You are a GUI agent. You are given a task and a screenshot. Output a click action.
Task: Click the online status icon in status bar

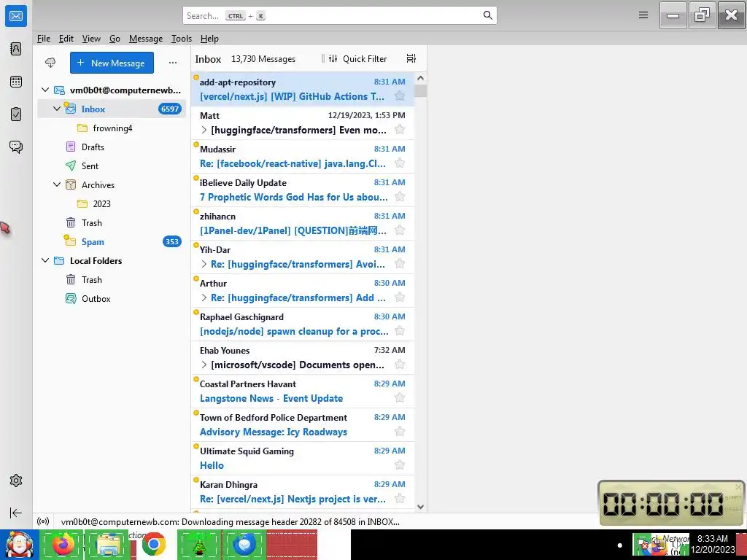[x=43, y=521]
